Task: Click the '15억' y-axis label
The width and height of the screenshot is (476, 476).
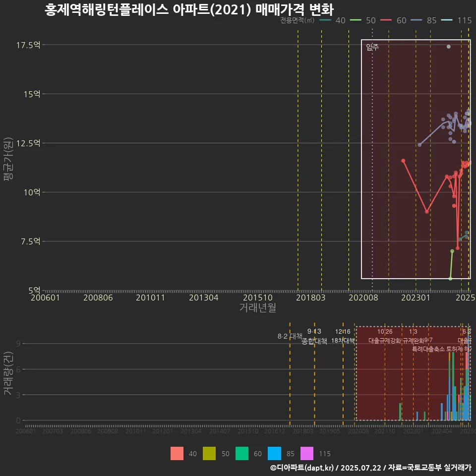Action: 32,94
